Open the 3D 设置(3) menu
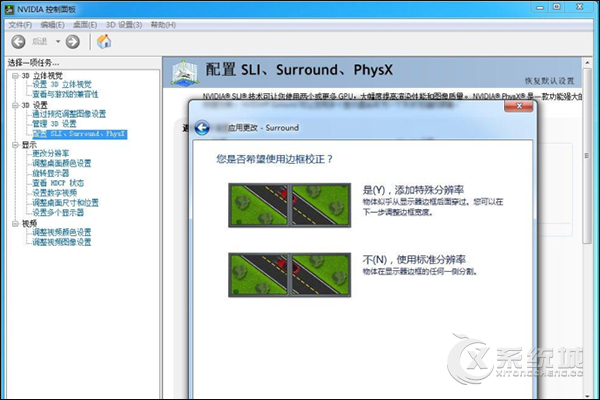600x400 pixels. click(x=124, y=25)
